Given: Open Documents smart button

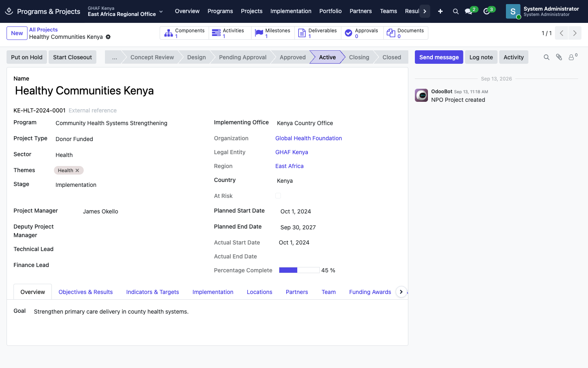Looking at the screenshot, I should click(x=406, y=33).
